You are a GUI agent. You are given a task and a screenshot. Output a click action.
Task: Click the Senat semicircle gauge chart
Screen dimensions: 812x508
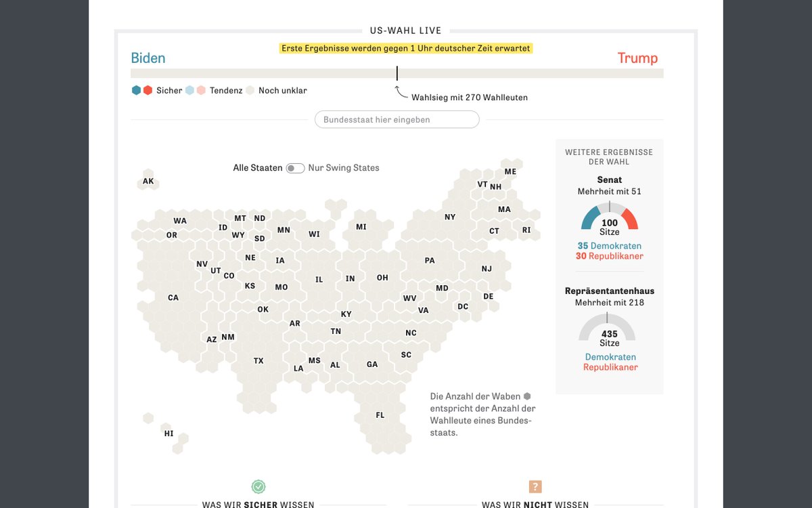(610, 217)
